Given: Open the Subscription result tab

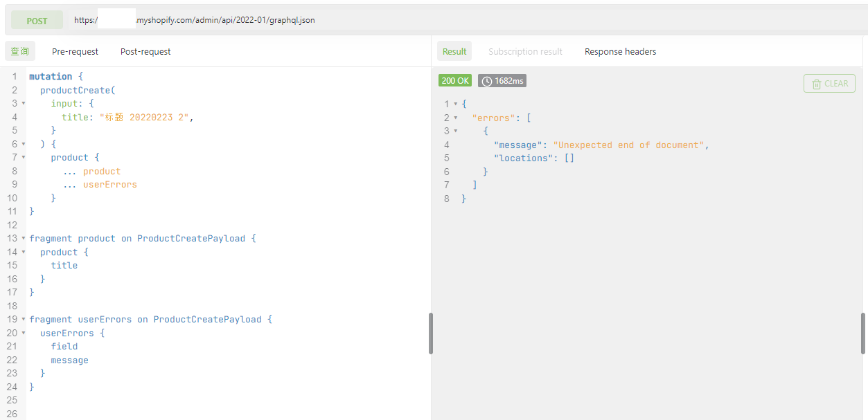Looking at the screenshot, I should click(x=525, y=51).
